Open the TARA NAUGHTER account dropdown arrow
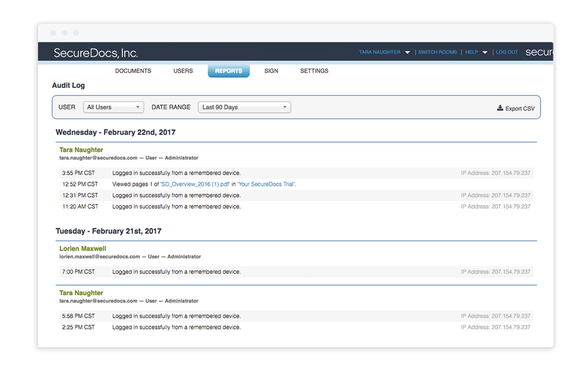The width and height of the screenshot is (588, 380). (408, 52)
